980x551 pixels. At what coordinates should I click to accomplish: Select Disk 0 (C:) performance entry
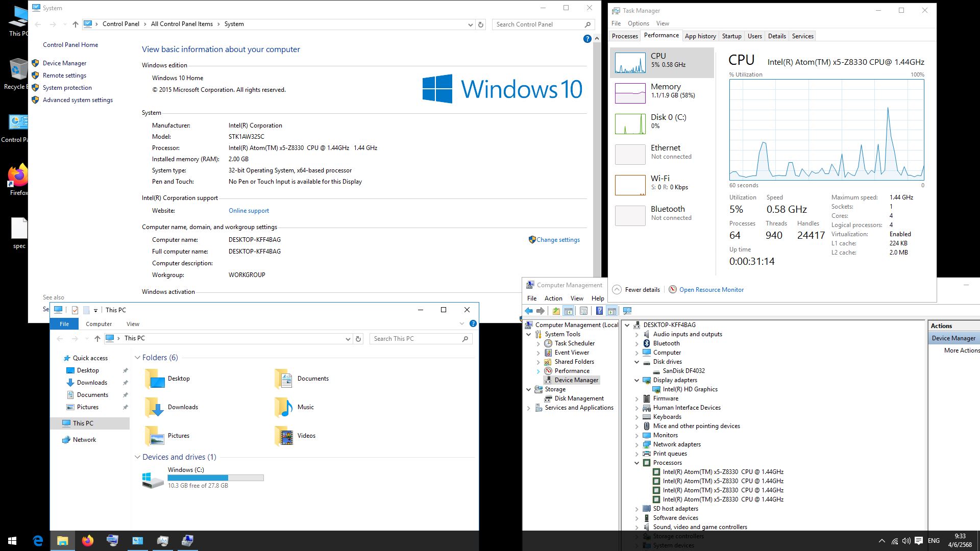[661, 124]
